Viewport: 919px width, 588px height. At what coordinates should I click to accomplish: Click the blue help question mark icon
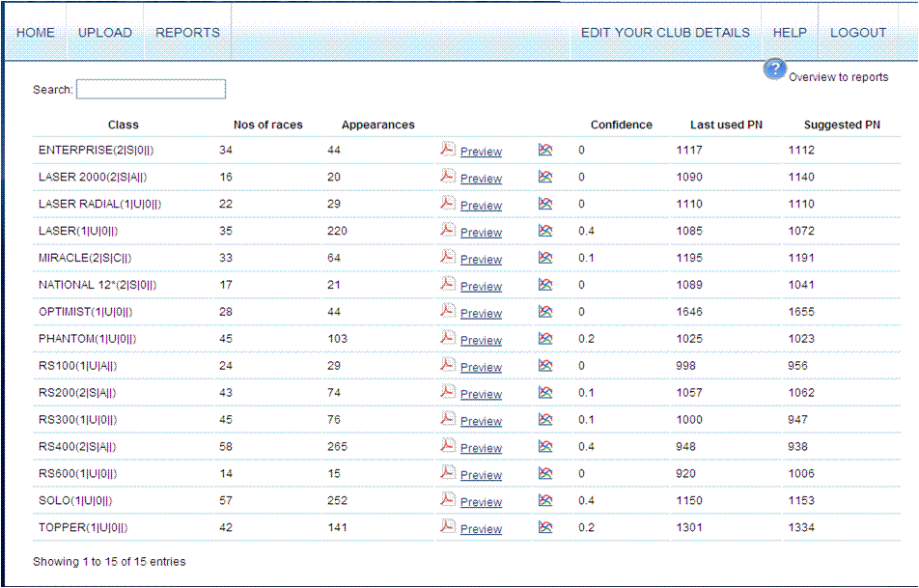[774, 70]
